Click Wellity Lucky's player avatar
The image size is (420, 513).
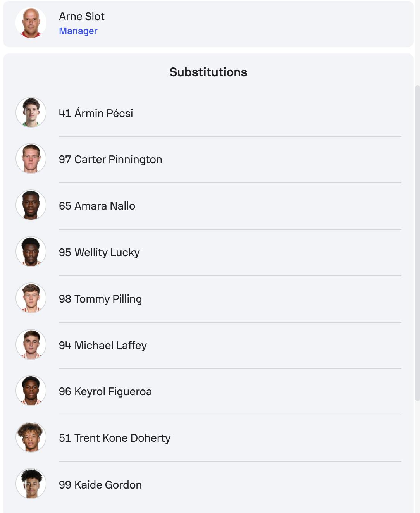tap(31, 252)
